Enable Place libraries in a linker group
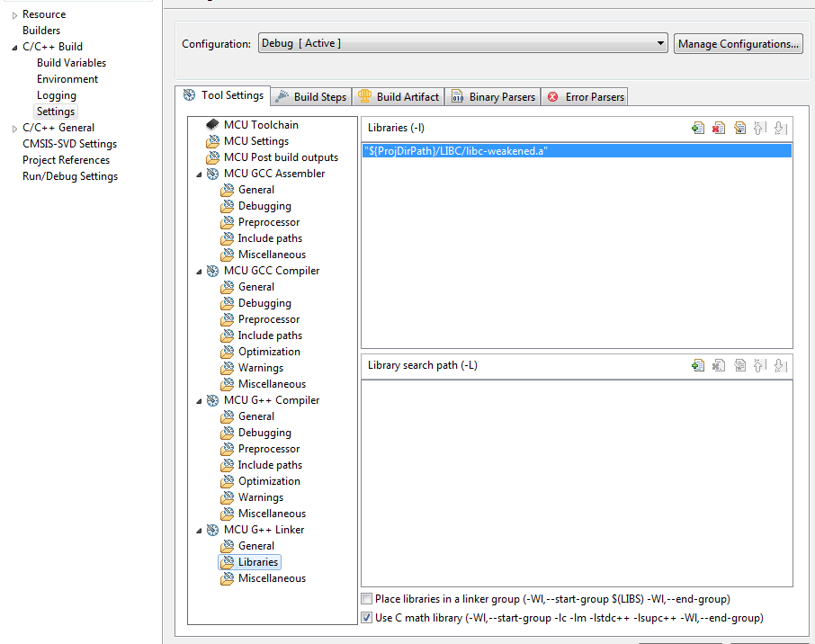 (x=367, y=599)
